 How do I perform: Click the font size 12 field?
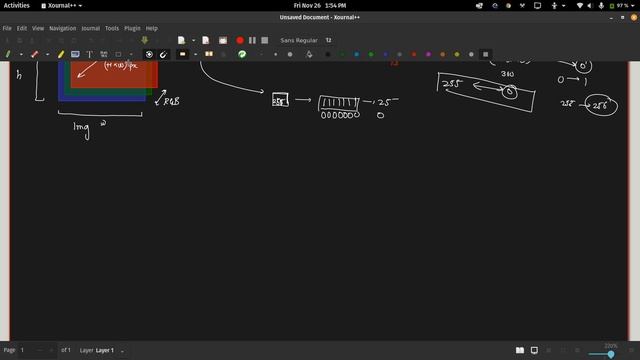[329, 40]
